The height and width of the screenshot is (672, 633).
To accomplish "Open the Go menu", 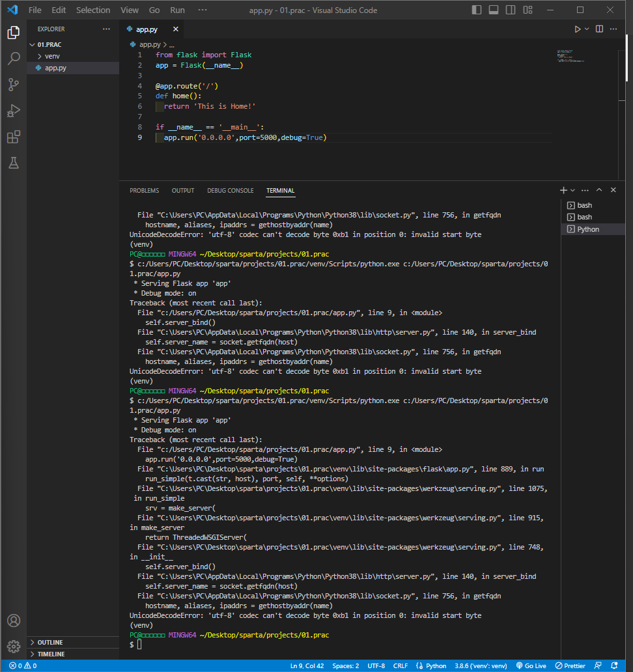I will (154, 10).
